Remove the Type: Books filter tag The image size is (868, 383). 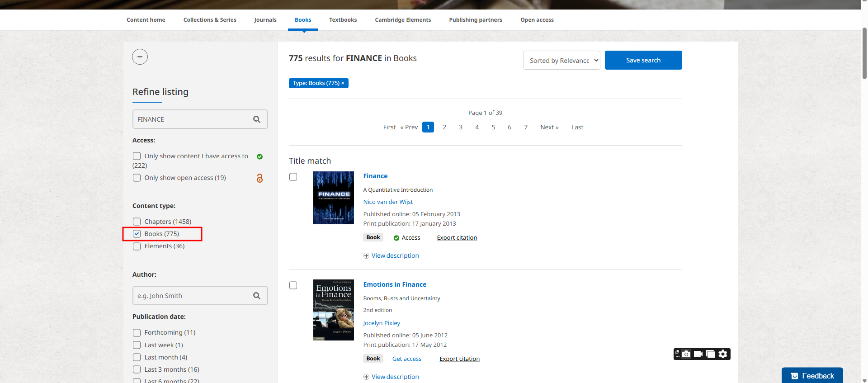pos(343,83)
